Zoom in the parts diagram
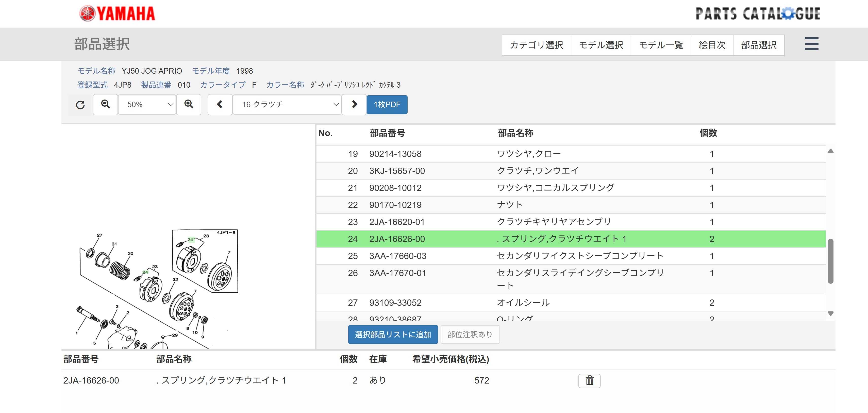Viewport: 868px width, 413px height. click(189, 104)
